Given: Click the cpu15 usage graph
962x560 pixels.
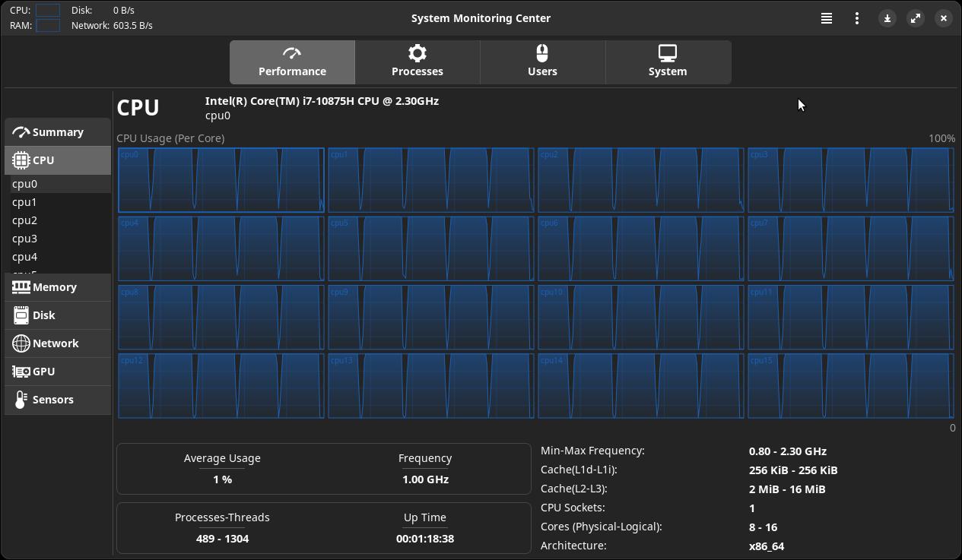Looking at the screenshot, I should tap(850, 385).
